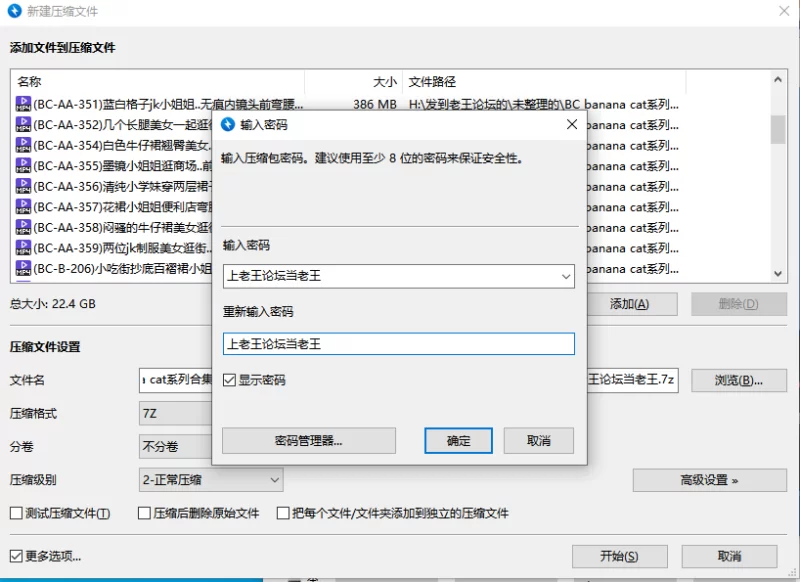
Task: Enable 测试压缩文件 checkbox
Action: 16,513
